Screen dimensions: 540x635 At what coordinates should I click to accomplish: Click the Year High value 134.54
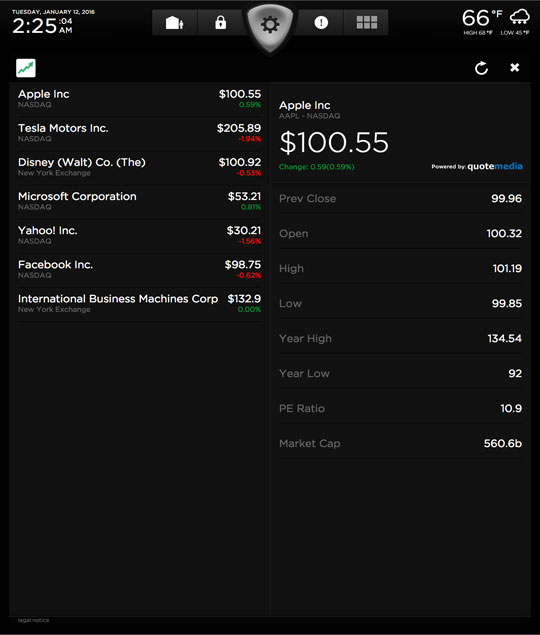[x=504, y=338]
